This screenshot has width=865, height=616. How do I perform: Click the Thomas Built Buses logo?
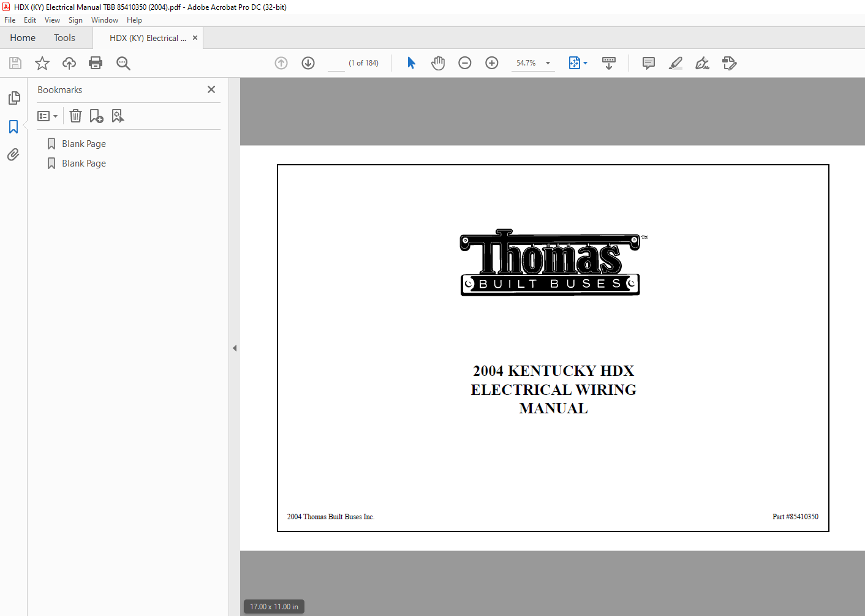tap(550, 263)
